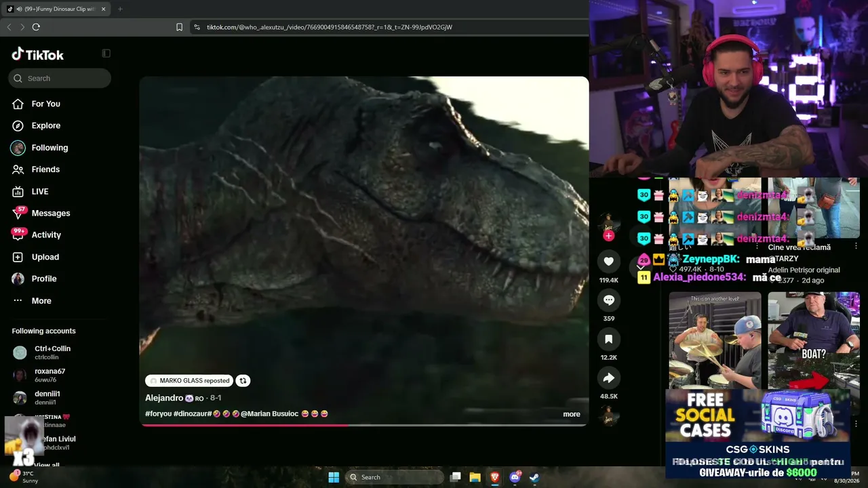Click the browser address bar URL
This screenshot has width=868, height=488.
(330, 27)
